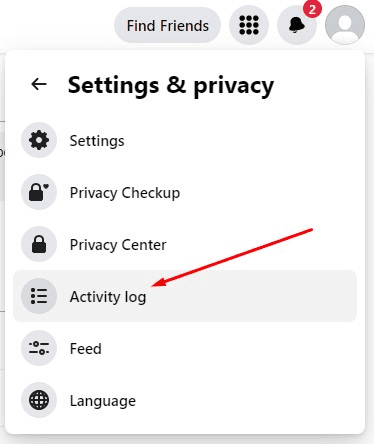Click the Language globe icon
The height and width of the screenshot is (444, 374).
[x=39, y=400]
